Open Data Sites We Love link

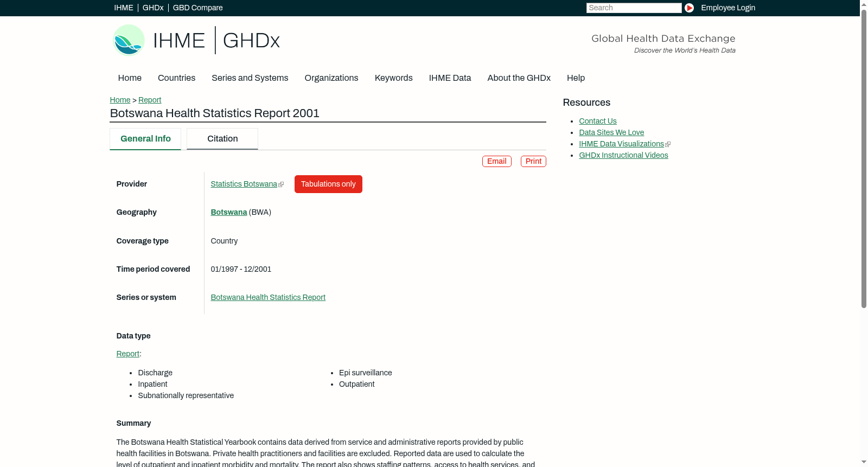click(x=611, y=132)
